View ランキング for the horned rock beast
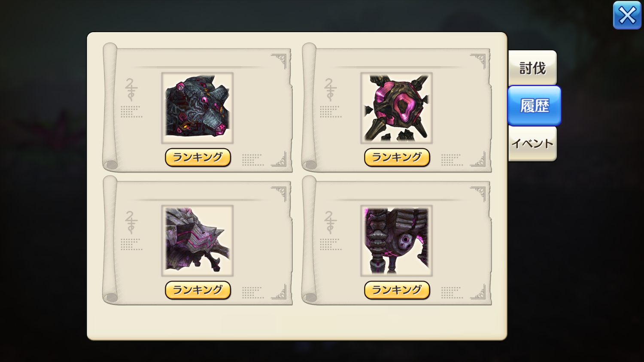Screen dimensions: 644x362 point(198,158)
